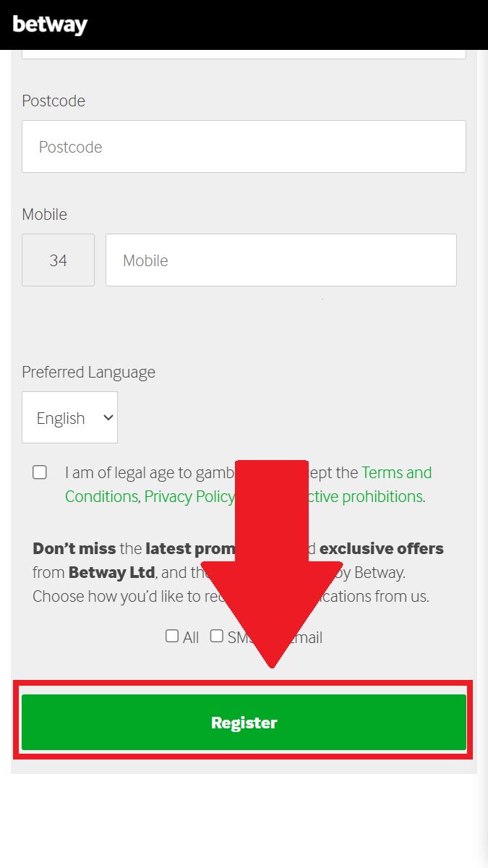Click the Preferred Language label
Image resolution: width=488 pixels, height=868 pixels.
pos(88,373)
